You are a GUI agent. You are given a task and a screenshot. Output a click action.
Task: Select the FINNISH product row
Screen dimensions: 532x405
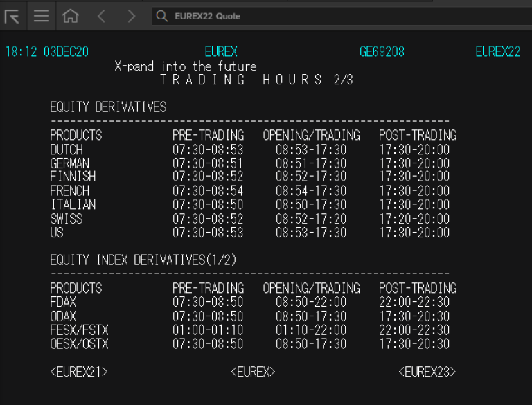(249, 177)
